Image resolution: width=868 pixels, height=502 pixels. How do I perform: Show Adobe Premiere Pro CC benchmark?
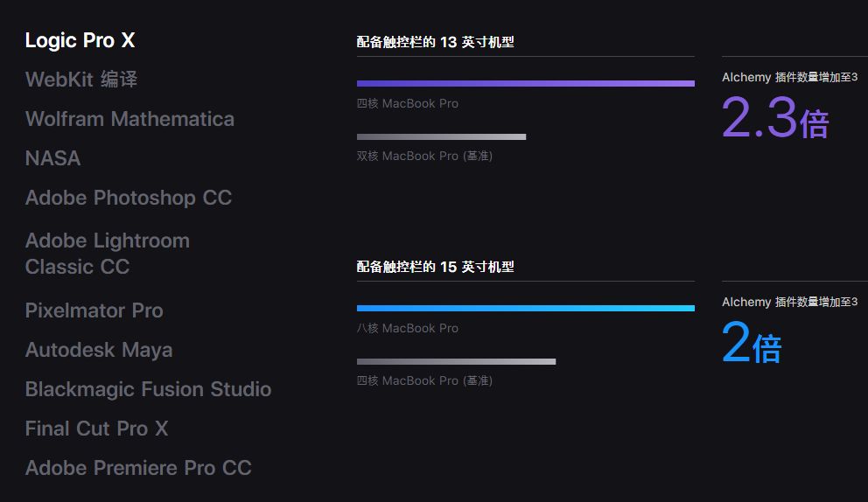(138, 468)
